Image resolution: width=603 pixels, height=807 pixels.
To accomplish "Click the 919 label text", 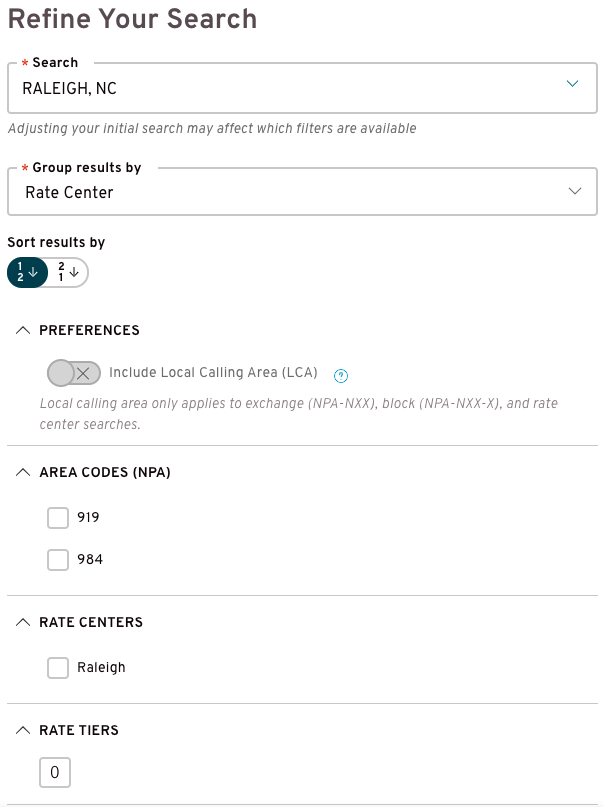I will coord(88,517).
